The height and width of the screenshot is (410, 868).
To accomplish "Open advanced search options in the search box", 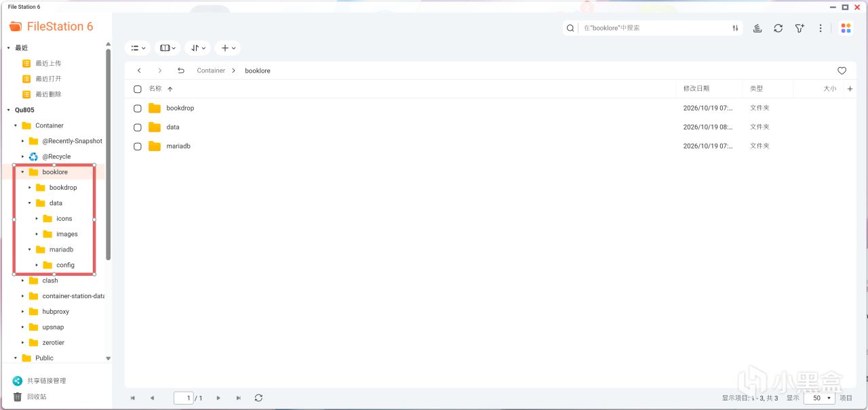I will [735, 28].
